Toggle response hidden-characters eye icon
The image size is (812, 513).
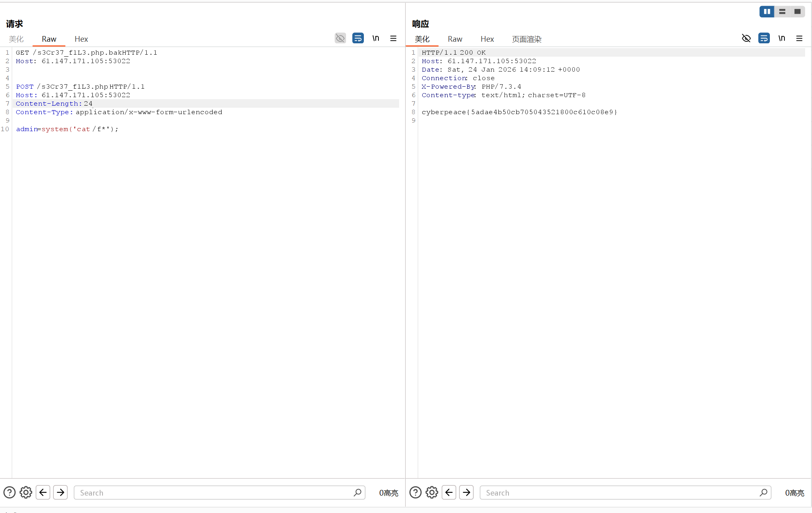(746, 38)
